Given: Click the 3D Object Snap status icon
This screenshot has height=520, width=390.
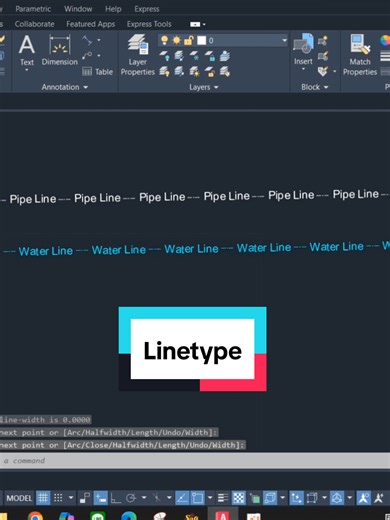Looking at the screenshot, I should 270,498.
